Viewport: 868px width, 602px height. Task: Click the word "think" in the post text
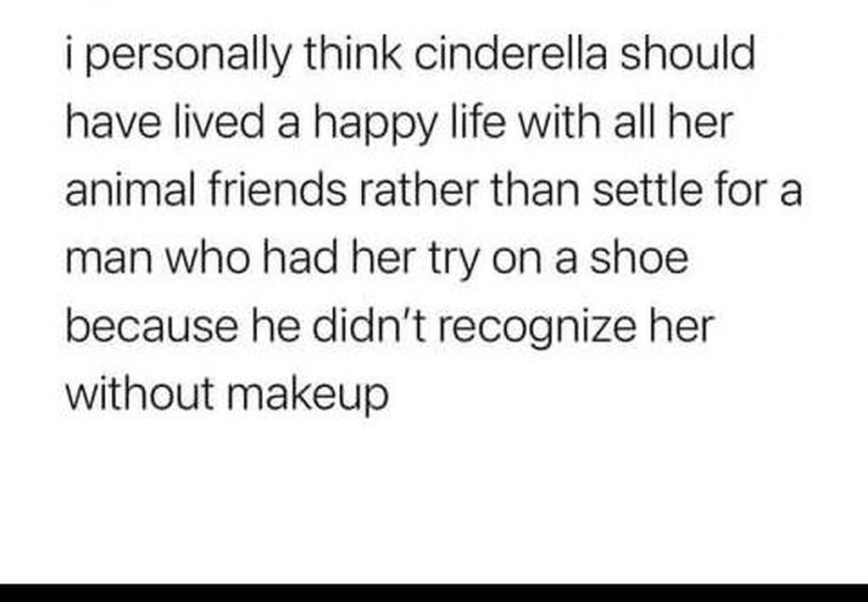point(353,53)
